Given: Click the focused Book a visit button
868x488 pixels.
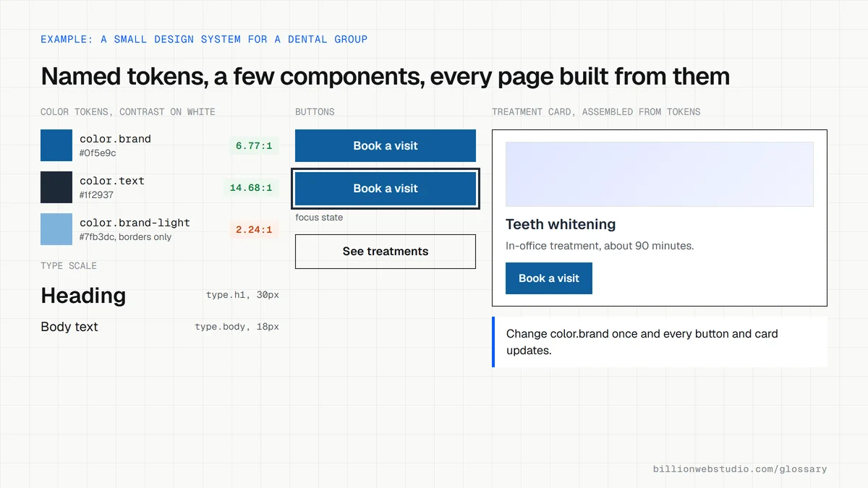Looking at the screenshot, I should (x=386, y=188).
